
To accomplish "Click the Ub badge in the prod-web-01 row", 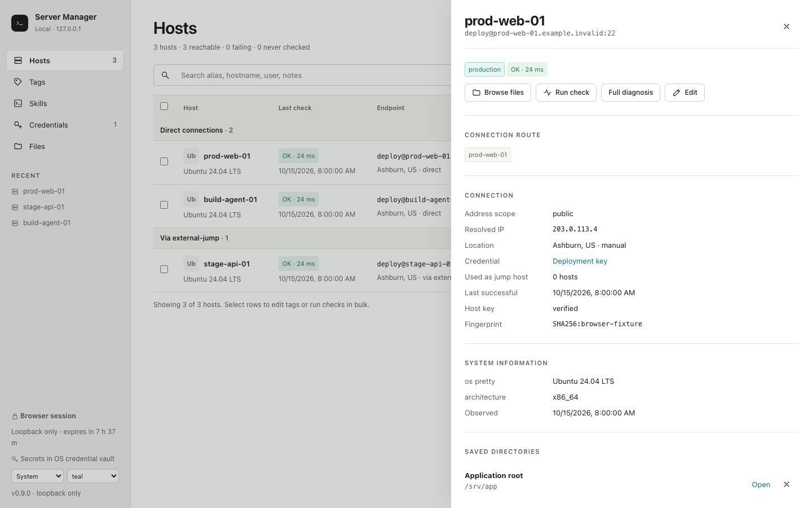I will coord(191,156).
